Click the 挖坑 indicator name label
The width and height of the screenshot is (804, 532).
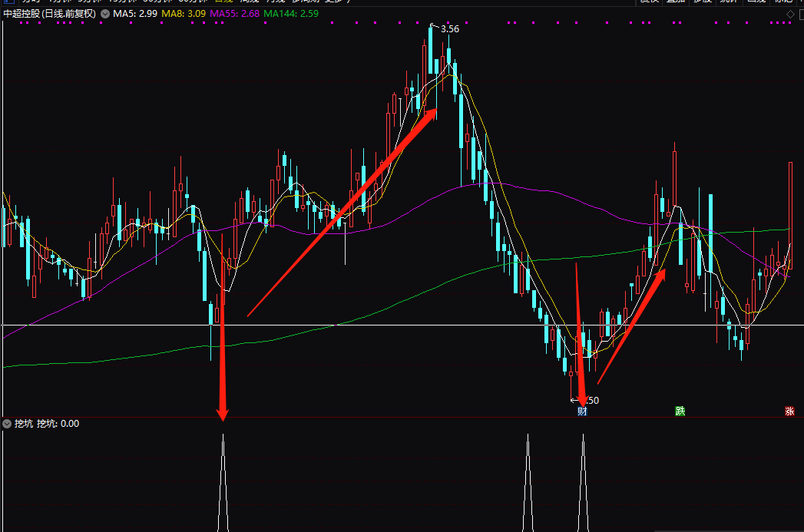point(24,424)
